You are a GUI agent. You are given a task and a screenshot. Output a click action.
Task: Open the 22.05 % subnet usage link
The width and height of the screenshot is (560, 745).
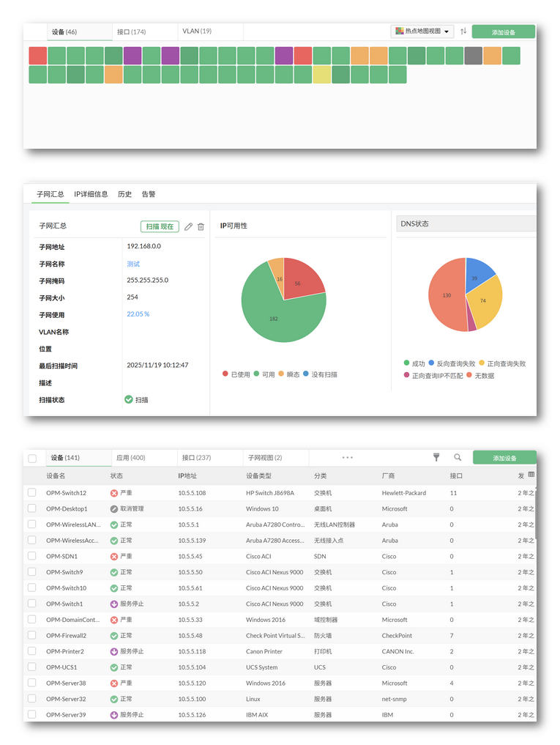click(x=138, y=314)
